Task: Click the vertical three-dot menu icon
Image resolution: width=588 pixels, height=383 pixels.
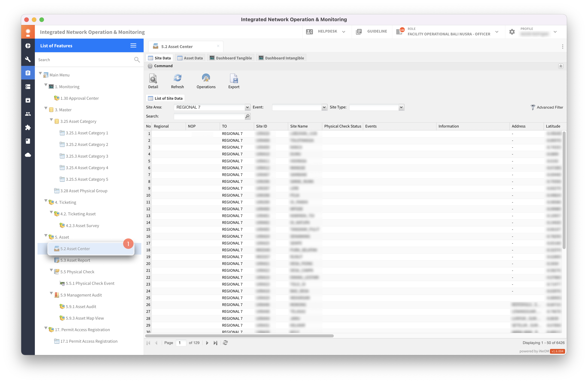Action: coord(562,47)
